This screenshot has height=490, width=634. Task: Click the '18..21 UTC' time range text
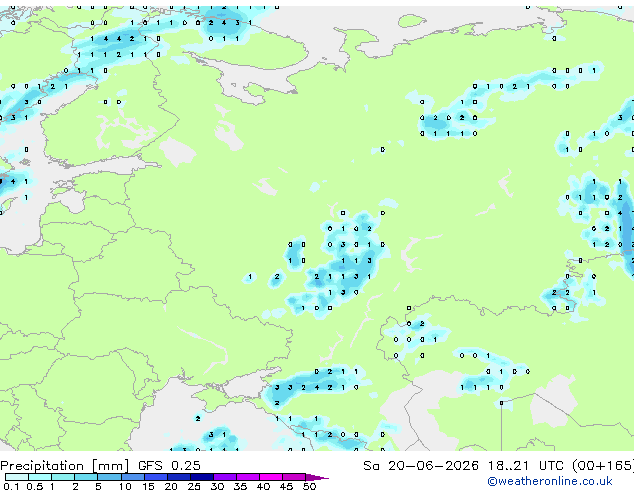(525, 466)
